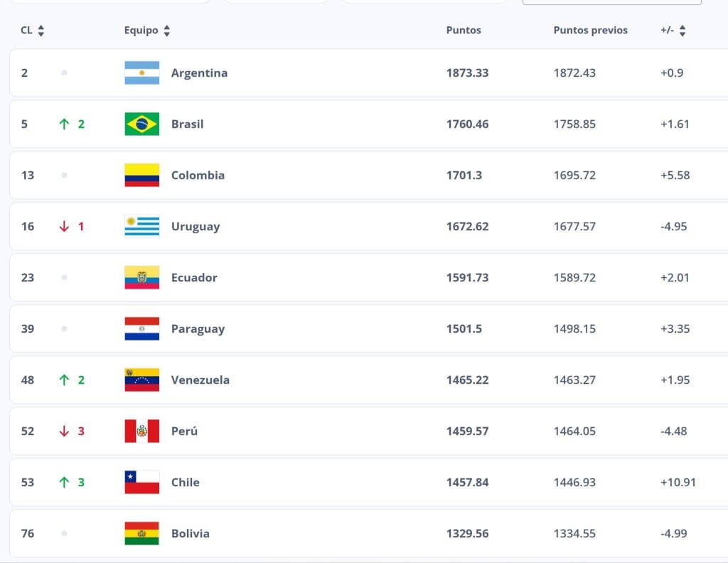
Task: Click Brasil's green up-arrow rank indicator
Action: (x=65, y=124)
